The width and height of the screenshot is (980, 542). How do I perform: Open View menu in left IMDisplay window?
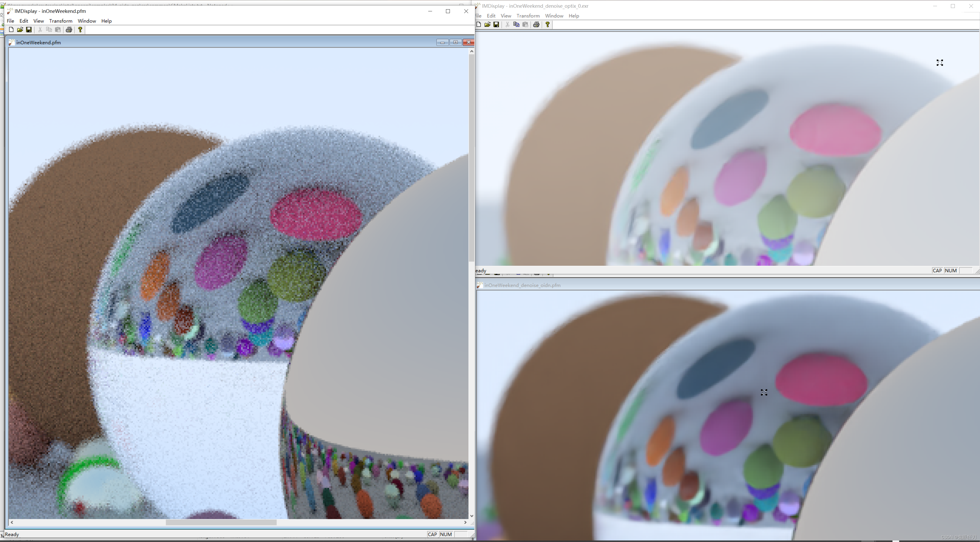pyautogui.click(x=38, y=21)
